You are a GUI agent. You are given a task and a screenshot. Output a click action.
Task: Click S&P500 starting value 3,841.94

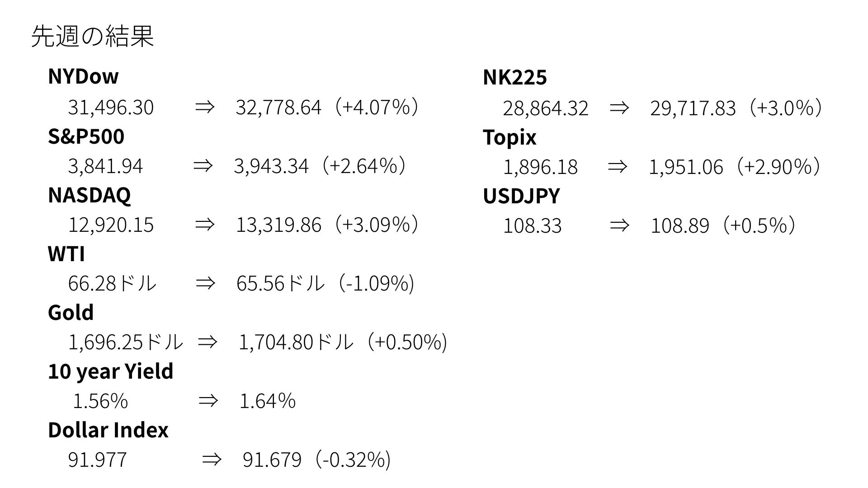[x=105, y=166]
